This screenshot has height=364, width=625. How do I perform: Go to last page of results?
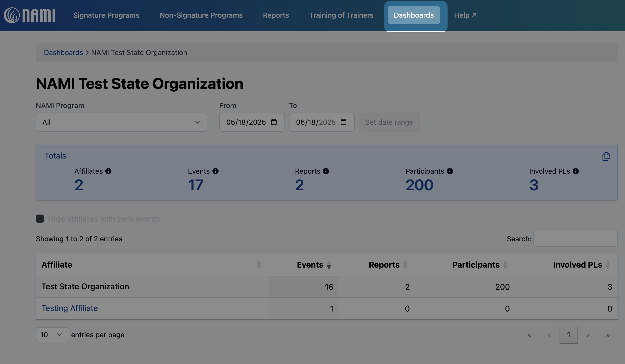click(608, 335)
